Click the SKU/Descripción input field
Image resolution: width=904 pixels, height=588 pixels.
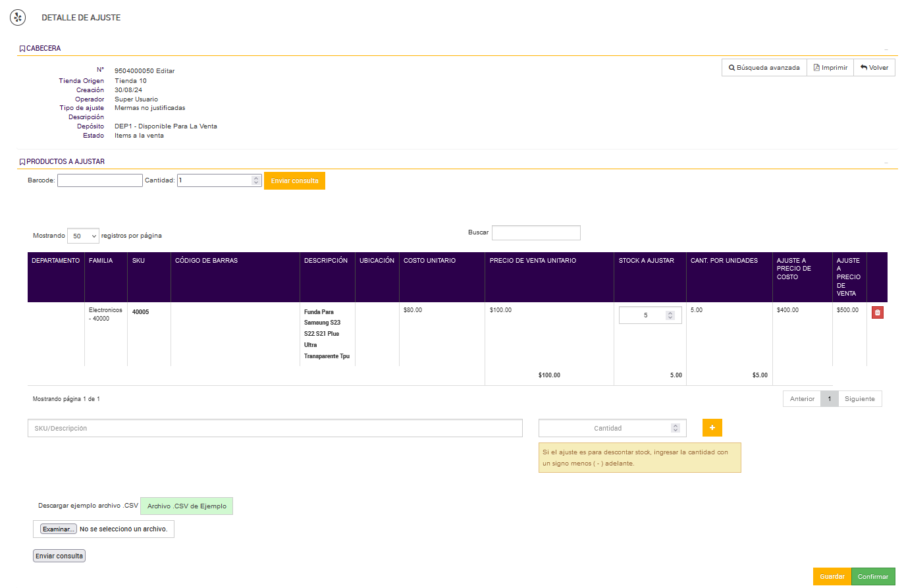(x=275, y=428)
